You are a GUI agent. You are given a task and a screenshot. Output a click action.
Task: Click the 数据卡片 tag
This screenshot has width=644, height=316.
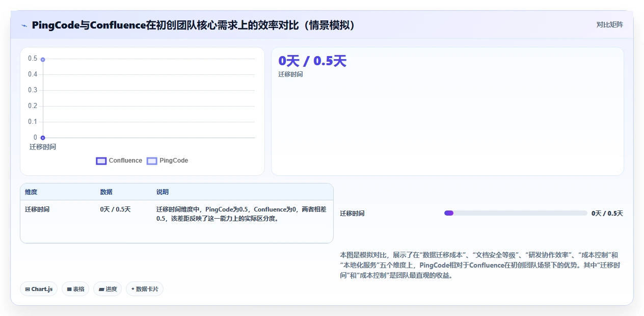(145, 289)
